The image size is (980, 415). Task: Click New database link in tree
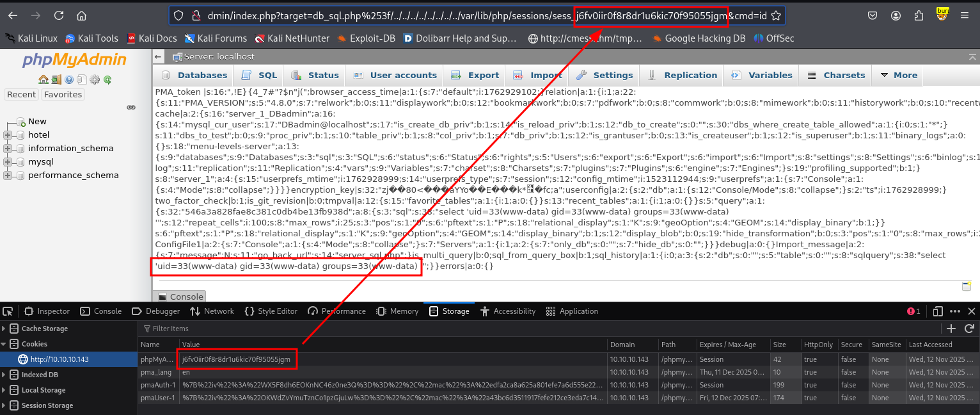37,122
